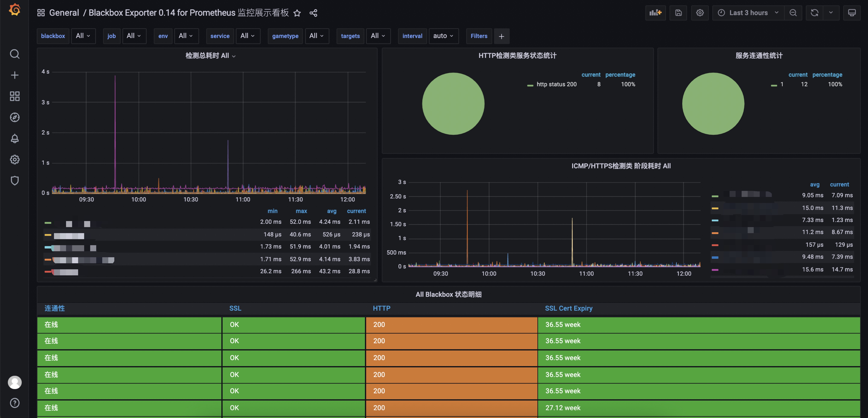The width and height of the screenshot is (868, 418).
Task: Star this dashboard as favorite
Action: coord(297,13)
